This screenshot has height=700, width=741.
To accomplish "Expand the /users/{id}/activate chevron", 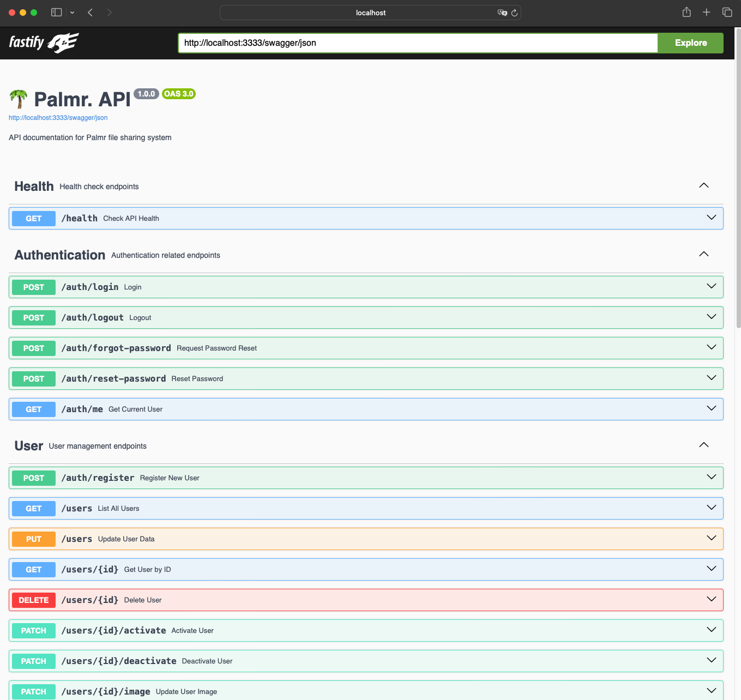I will (712, 630).
